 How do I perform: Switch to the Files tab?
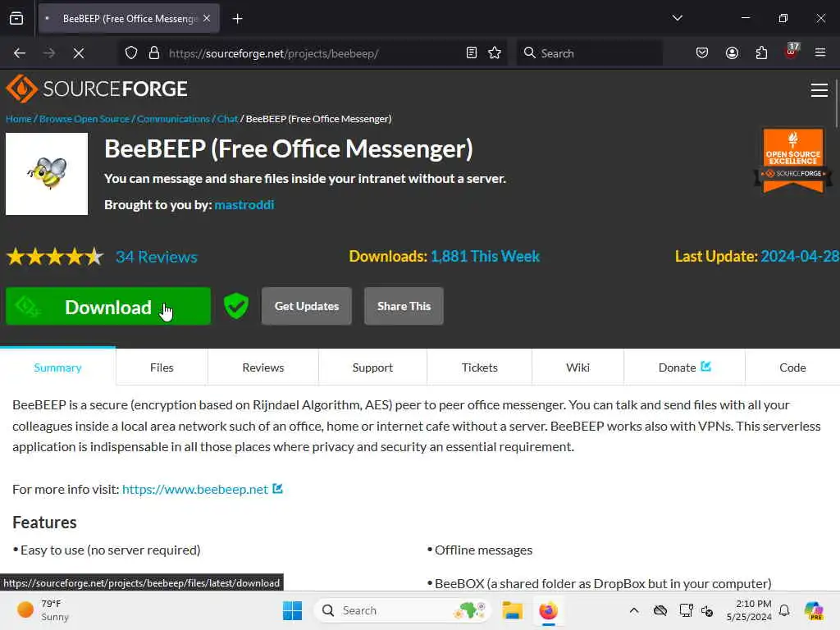click(x=162, y=367)
